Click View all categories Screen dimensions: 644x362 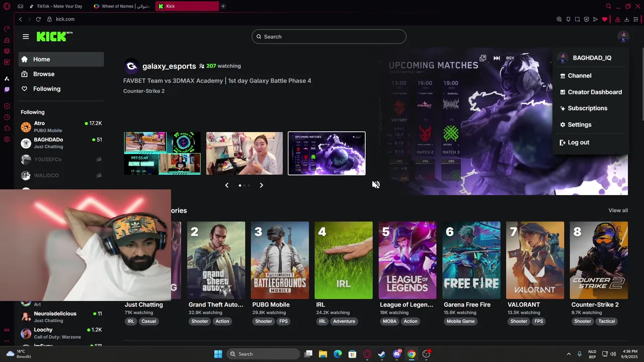point(618,210)
